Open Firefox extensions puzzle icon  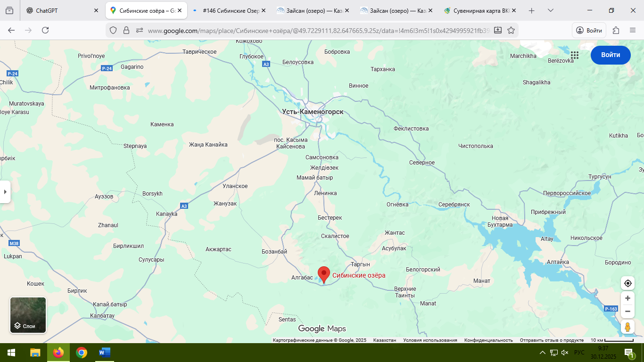616,30
